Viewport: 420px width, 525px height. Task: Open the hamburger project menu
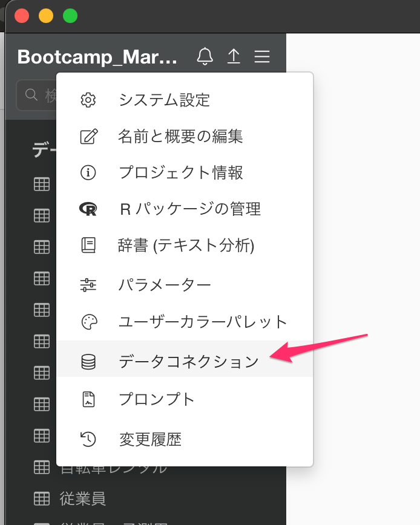tap(262, 56)
